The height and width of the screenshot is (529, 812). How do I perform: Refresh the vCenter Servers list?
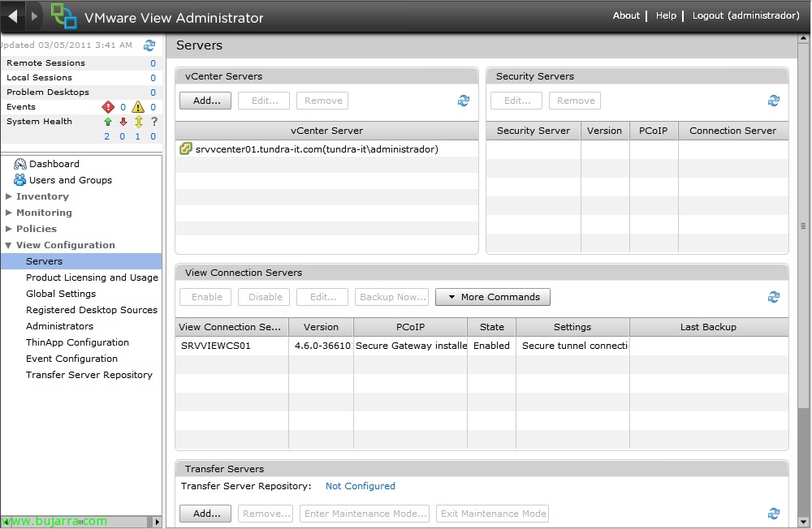coord(464,101)
